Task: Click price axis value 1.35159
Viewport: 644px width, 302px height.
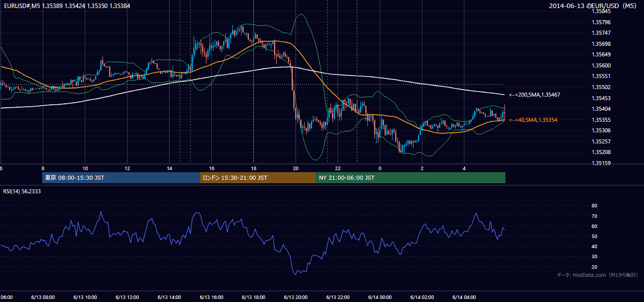Action: click(x=602, y=163)
